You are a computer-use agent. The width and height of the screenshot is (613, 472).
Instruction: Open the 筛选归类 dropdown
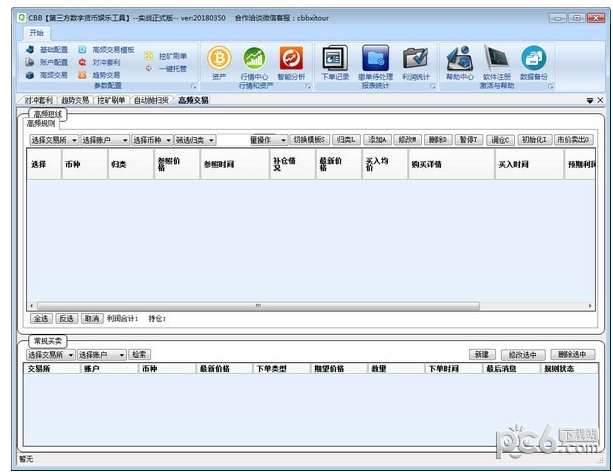tap(195, 140)
